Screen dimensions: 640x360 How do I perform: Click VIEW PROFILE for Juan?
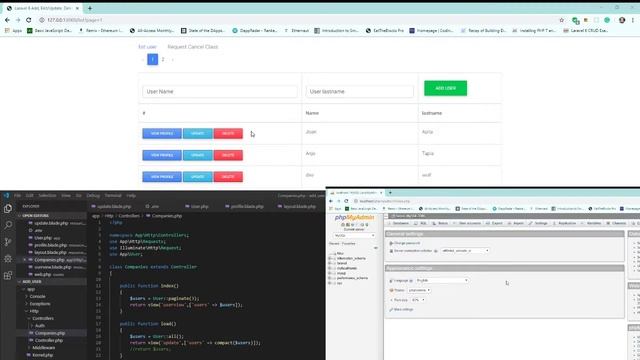coord(162,133)
